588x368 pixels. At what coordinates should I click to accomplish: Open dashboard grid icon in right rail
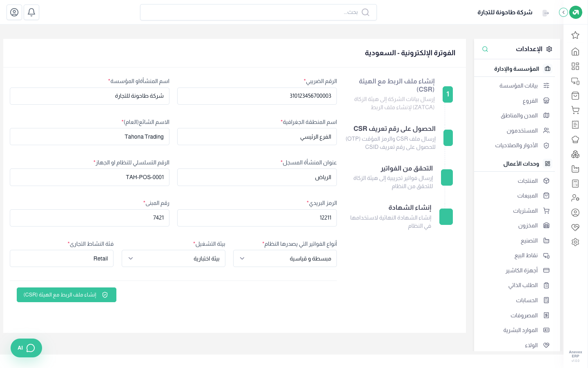click(575, 66)
